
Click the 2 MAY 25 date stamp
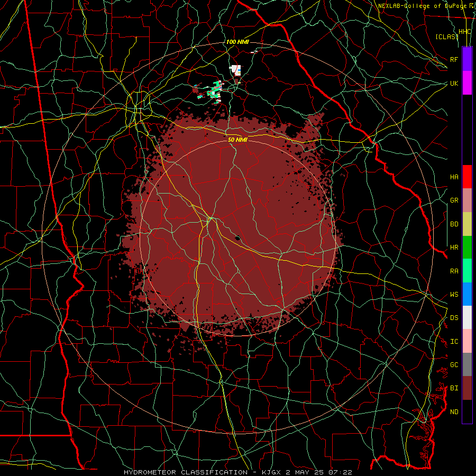pos(307,472)
